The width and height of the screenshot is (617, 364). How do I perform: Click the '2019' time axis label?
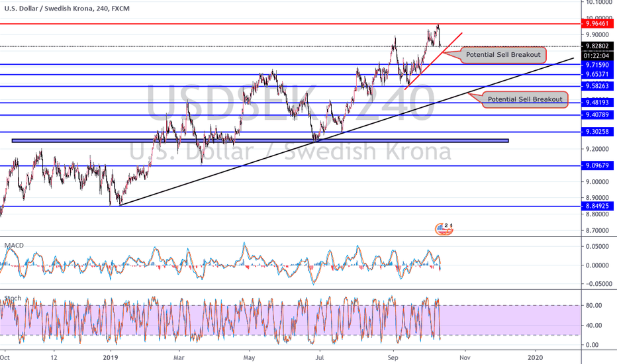click(111, 357)
